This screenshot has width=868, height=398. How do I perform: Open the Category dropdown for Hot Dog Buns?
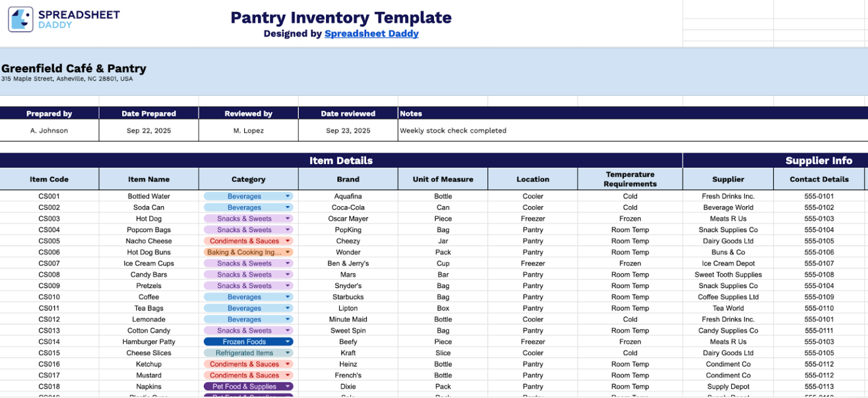(289, 252)
